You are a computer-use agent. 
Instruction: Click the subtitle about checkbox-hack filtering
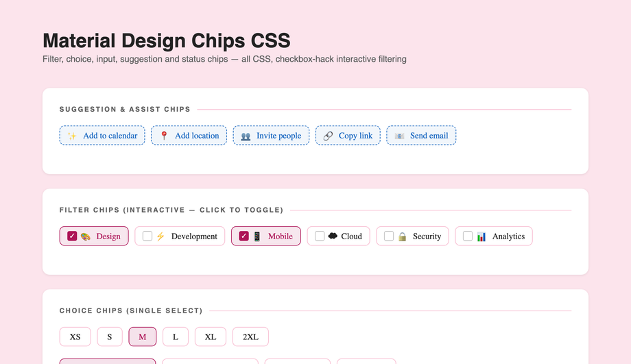click(224, 59)
